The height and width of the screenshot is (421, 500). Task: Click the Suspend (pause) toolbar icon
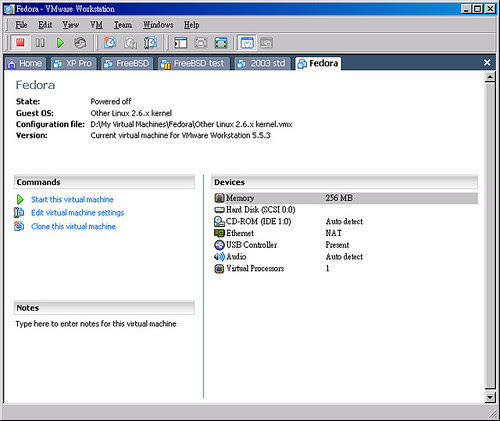pyautogui.click(x=40, y=43)
